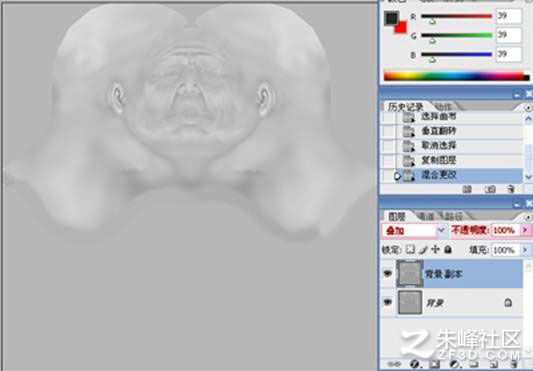Switch to the 动作 actions tab
Screen dimensions: 533x371
click(x=443, y=106)
